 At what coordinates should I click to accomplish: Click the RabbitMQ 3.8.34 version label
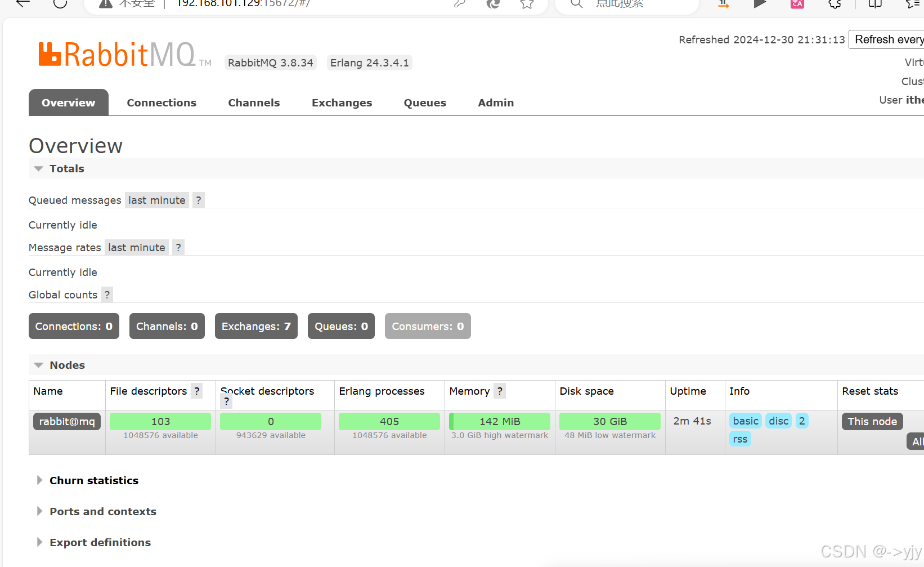[271, 62]
